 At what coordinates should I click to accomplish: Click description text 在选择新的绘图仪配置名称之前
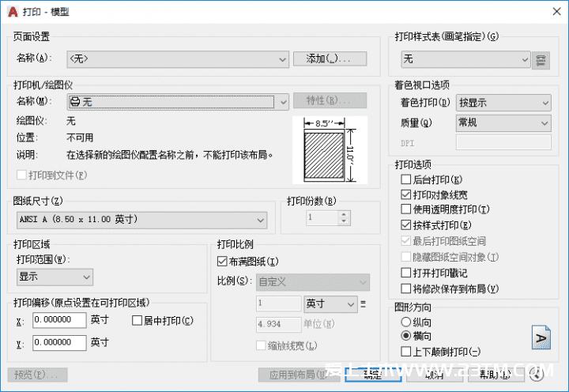click(169, 155)
